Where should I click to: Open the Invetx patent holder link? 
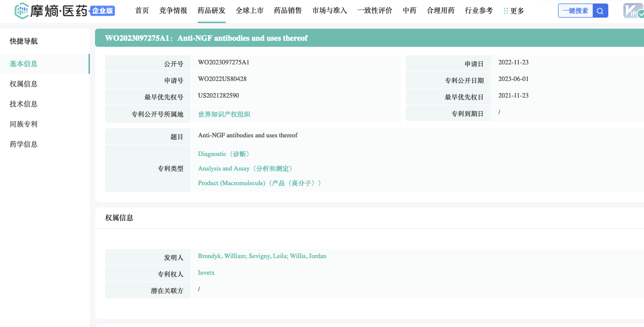tap(206, 273)
